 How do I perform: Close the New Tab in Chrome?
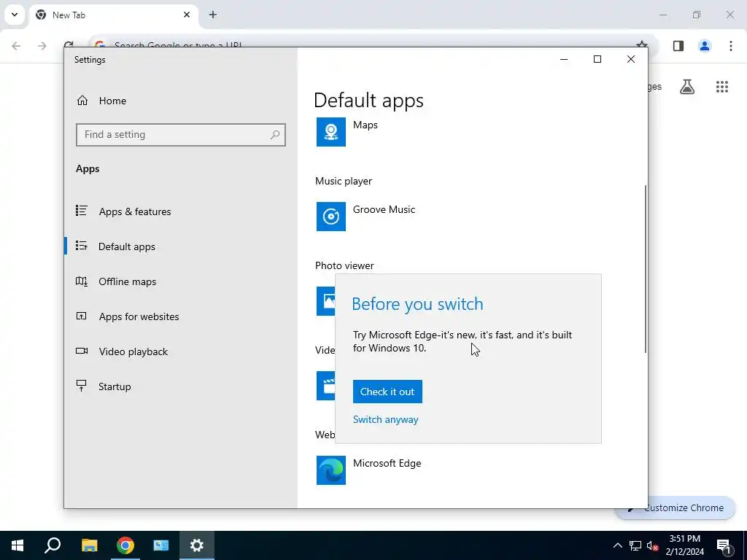[187, 15]
